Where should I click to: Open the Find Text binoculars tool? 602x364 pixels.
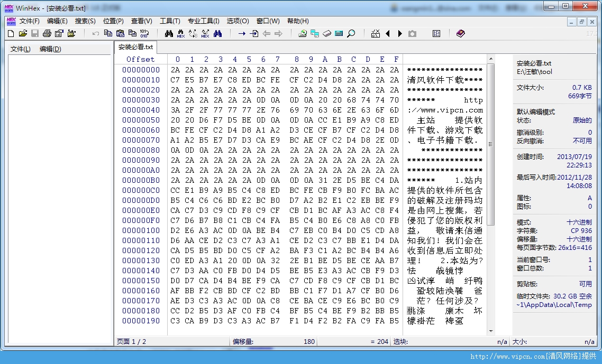point(169,33)
